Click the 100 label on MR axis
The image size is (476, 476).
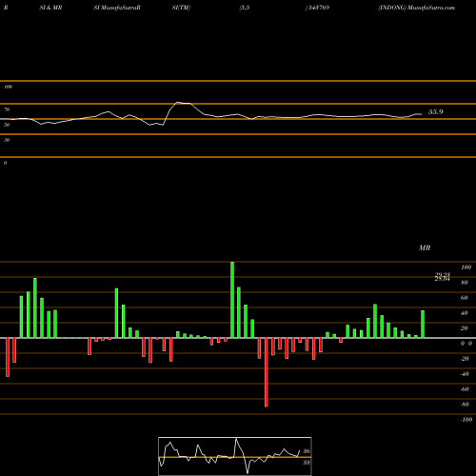(466, 268)
